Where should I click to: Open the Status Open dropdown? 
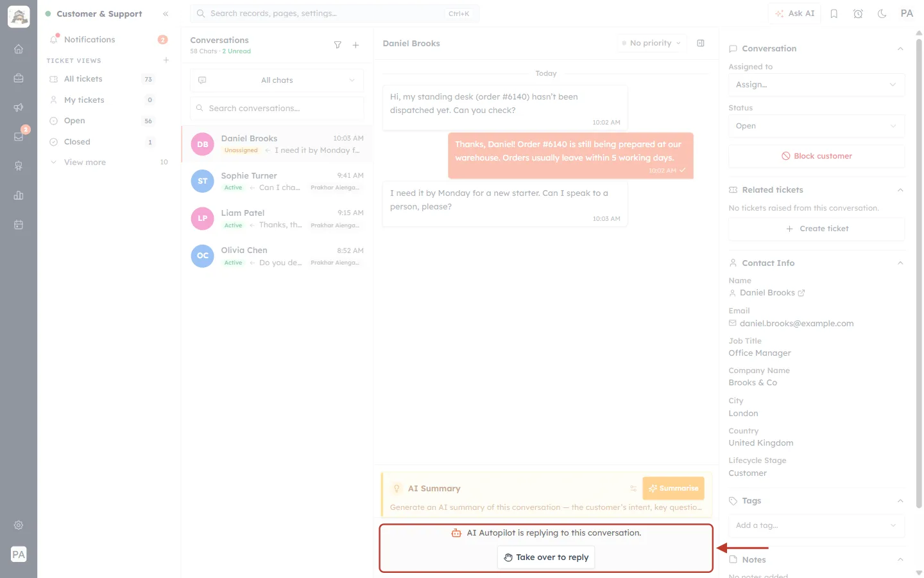click(x=816, y=126)
